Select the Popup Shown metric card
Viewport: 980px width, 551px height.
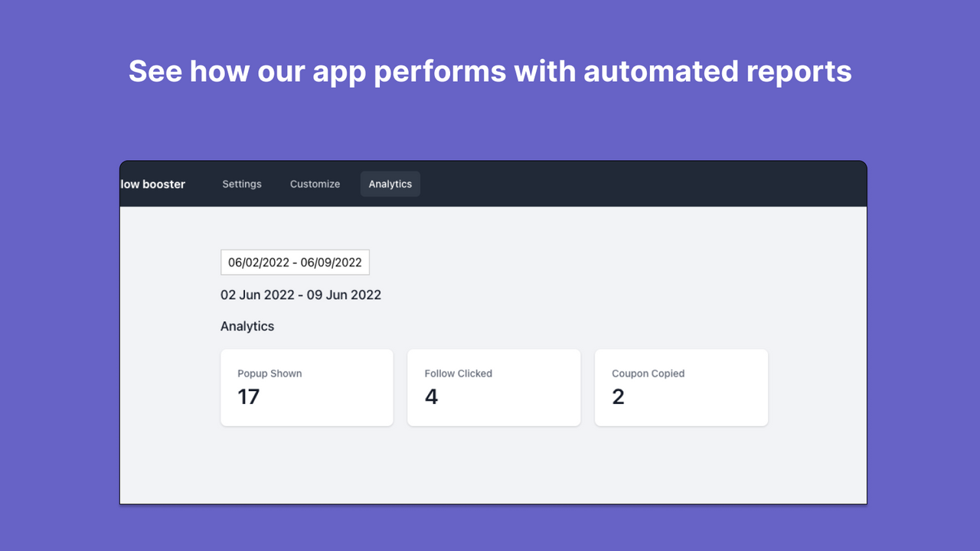coord(306,387)
